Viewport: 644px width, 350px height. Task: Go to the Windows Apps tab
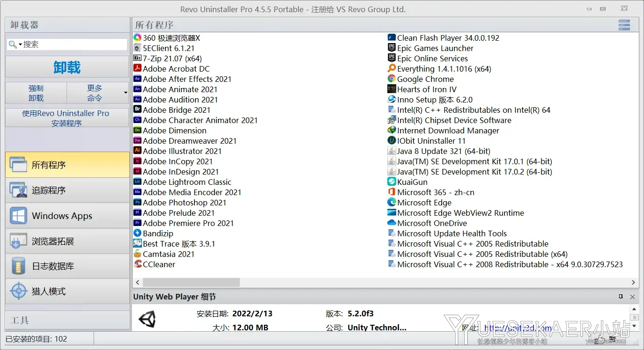tap(67, 216)
